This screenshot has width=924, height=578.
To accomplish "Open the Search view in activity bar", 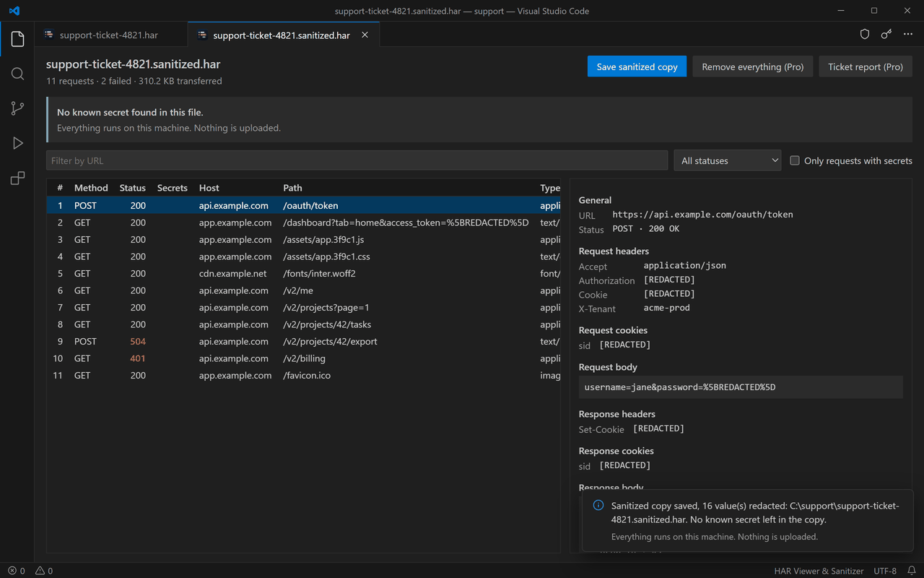I will tap(17, 74).
